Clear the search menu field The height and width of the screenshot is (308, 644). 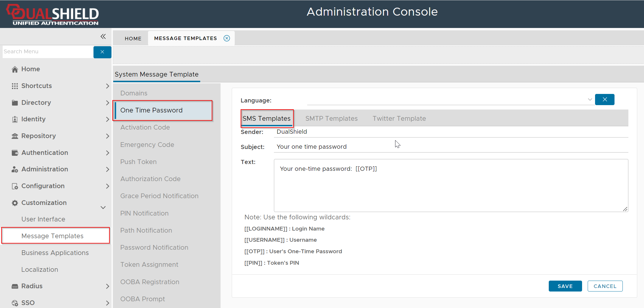point(102,52)
